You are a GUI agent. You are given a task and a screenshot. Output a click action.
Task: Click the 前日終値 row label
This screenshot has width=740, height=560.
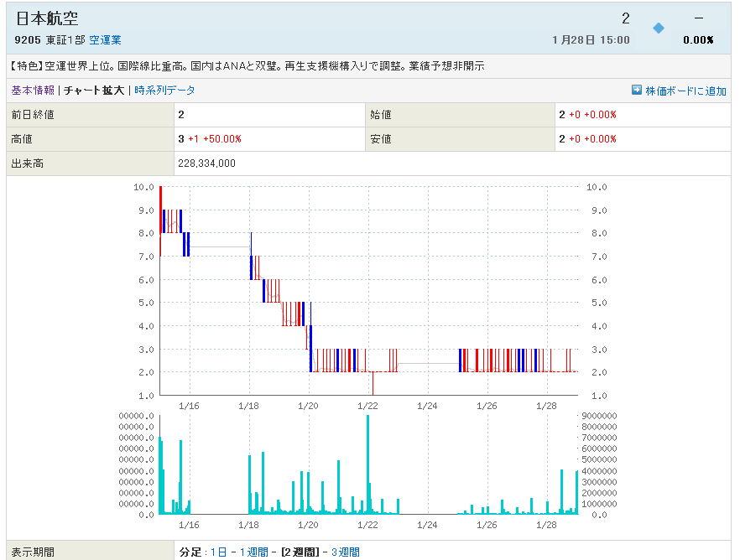click(x=33, y=115)
